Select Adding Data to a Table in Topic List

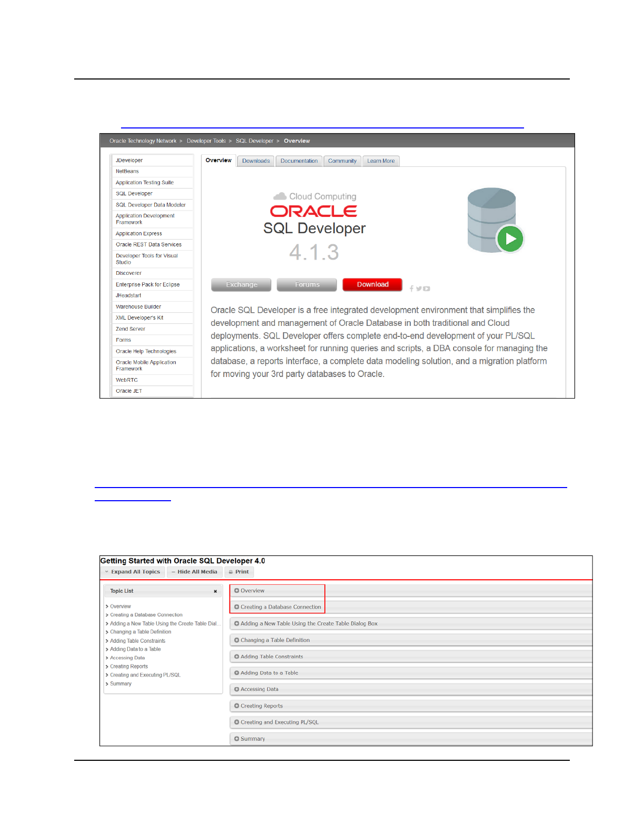[x=135, y=650]
